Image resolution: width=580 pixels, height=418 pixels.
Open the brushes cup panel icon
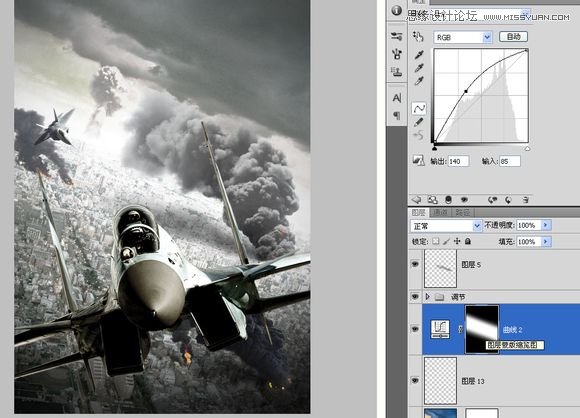[x=397, y=54]
